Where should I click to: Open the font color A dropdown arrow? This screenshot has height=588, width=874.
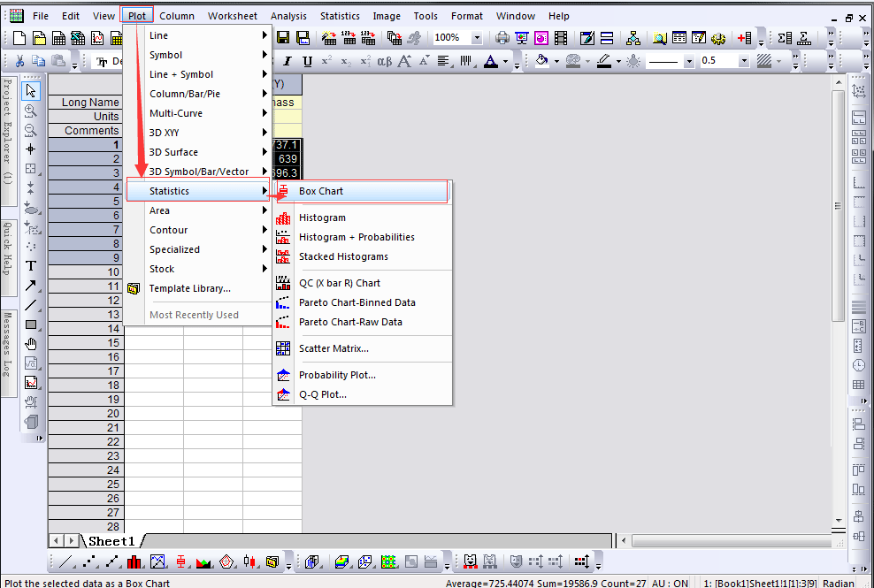pyautogui.click(x=506, y=61)
